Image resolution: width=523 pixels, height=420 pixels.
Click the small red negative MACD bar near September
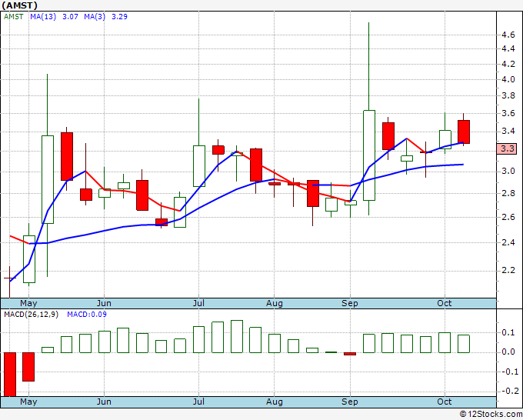click(350, 354)
